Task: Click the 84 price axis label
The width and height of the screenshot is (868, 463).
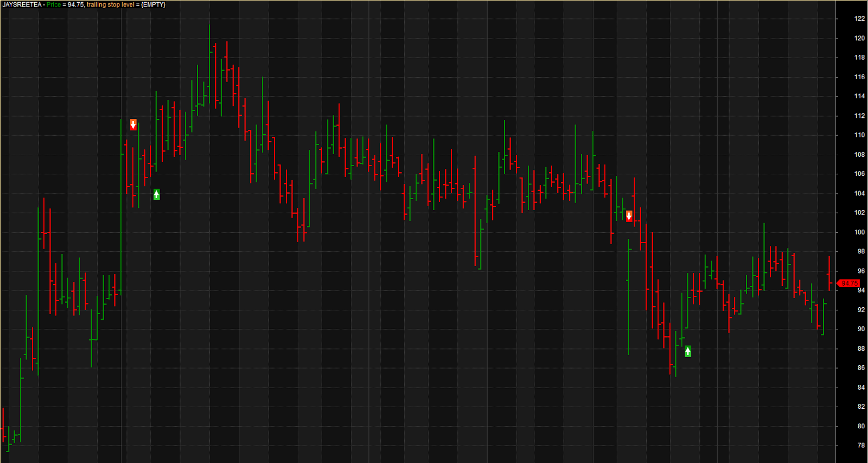Action: (861, 388)
